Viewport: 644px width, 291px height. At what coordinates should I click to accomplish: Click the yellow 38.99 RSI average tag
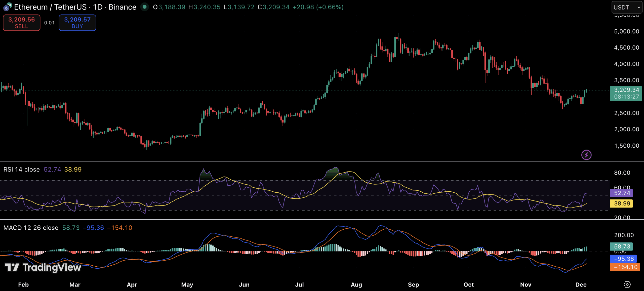(622, 203)
